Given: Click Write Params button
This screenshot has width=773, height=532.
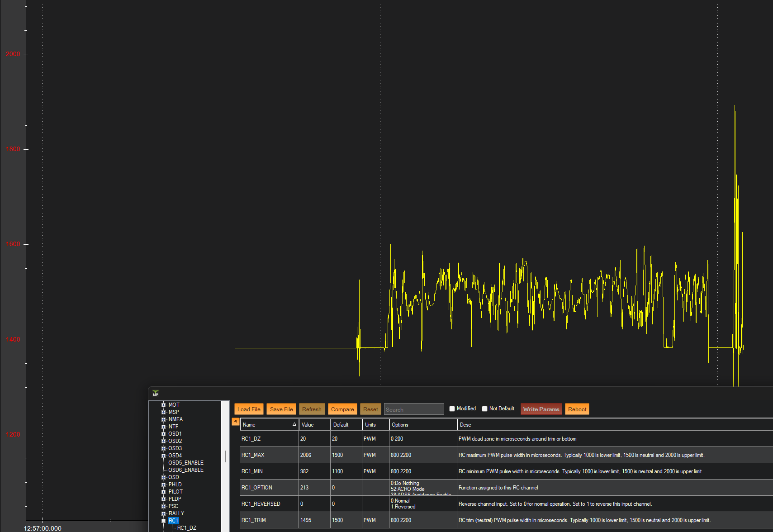Looking at the screenshot, I should (x=541, y=409).
